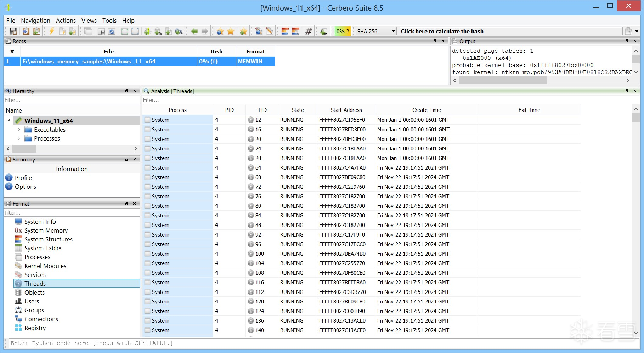644x353 pixels.
Task: Open System Info in the Format panel
Action: (40, 222)
